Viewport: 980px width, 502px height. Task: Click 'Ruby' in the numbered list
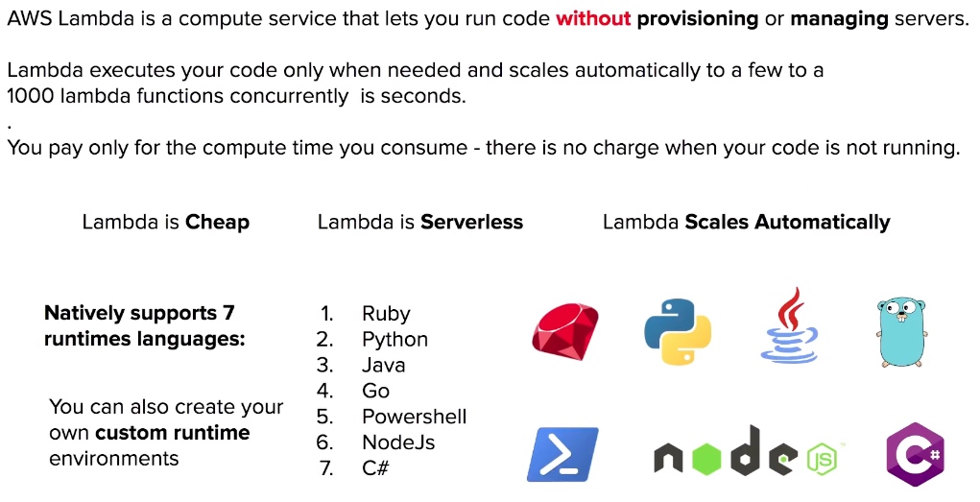[x=386, y=313]
